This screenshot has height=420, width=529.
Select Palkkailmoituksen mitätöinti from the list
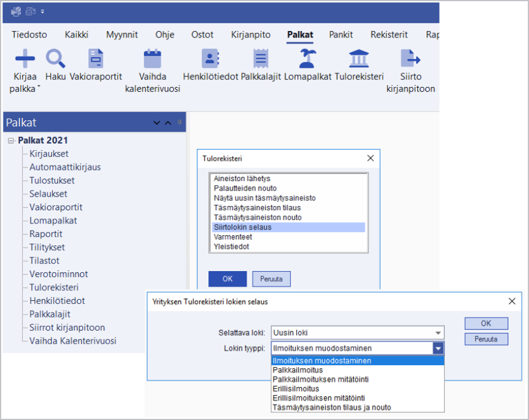pos(320,379)
